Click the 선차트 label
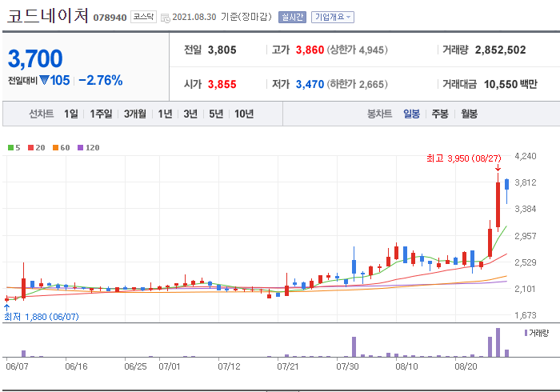Image resolution: width=560 pixels, height=392 pixels. [x=41, y=114]
